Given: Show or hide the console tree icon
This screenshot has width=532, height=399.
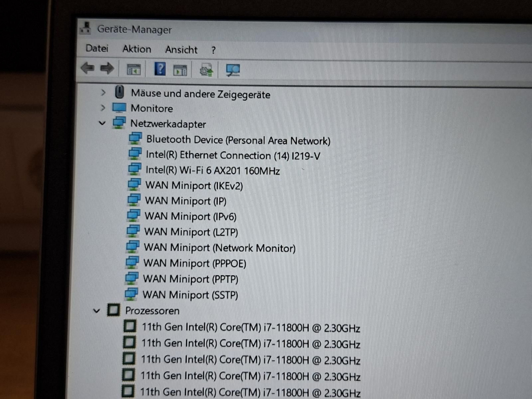Looking at the screenshot, I should (x=134, y=70).
